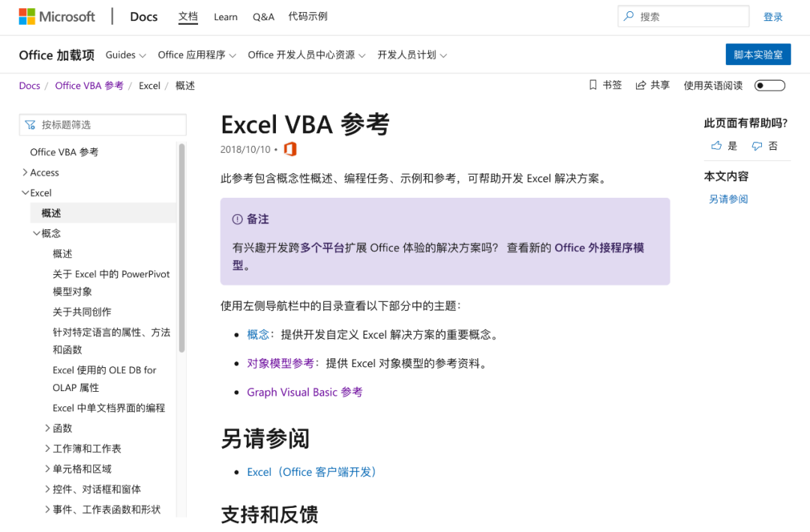Viewport: 810px width, 532px height.
Task: Expand the 工作簿和工作表 node
Action: point(47,448)
